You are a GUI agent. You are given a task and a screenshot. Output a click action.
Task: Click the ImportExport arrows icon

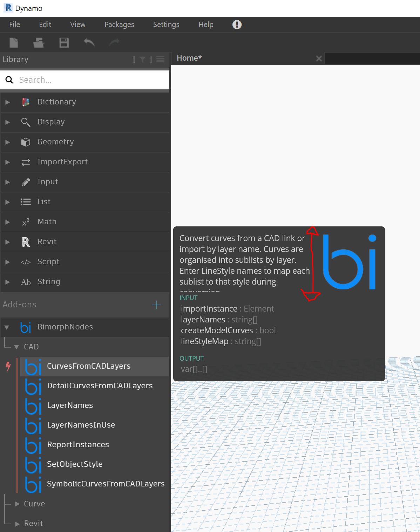click(x=26, y=162)
